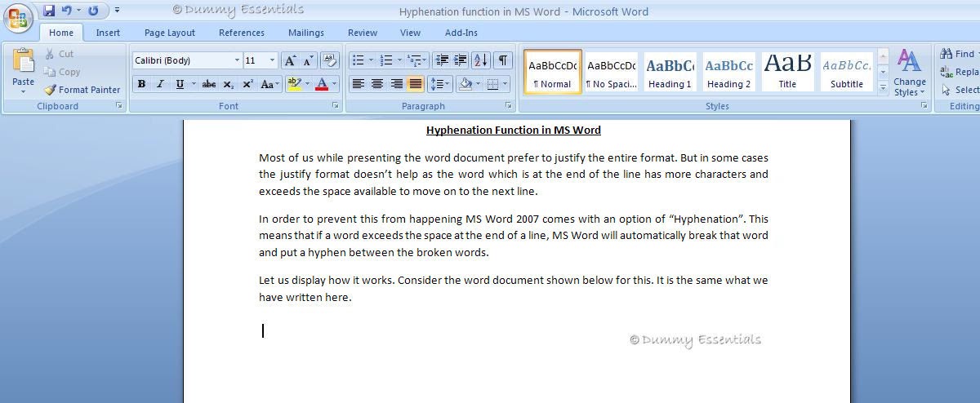
Task: Switch to the Page Layout tab
Action: [170, 33]
